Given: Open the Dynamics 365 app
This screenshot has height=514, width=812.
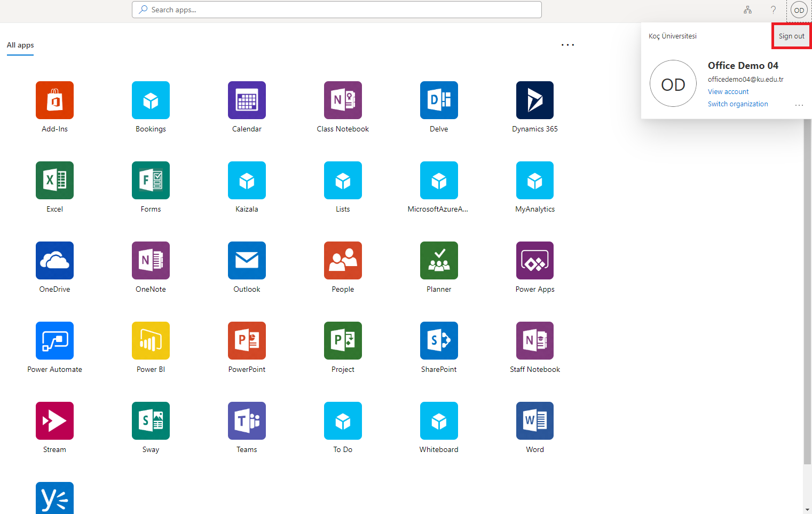Looking at the screenshot, I should (x=535, y=100).
